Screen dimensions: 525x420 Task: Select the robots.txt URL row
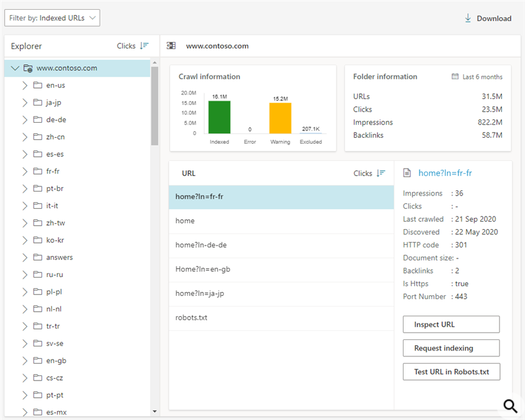pos(282,318)
